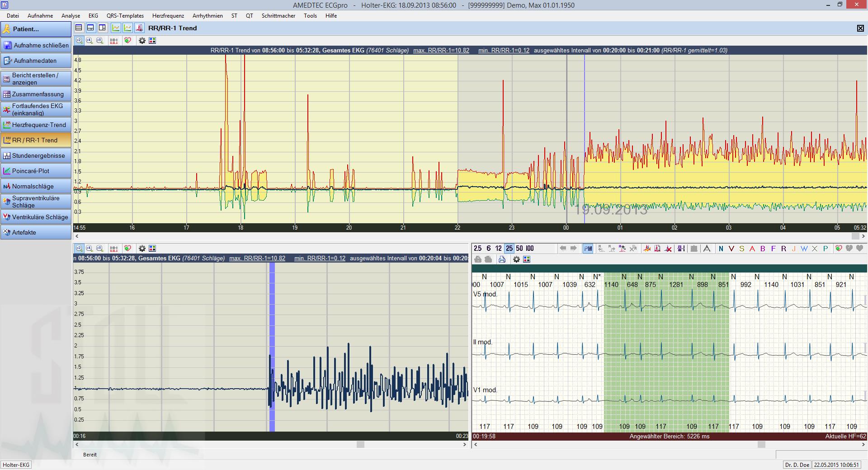Viewport: 868px width, 470px height.
Task: Select 50 mm/s paper speed
Action: click(519, 249)
